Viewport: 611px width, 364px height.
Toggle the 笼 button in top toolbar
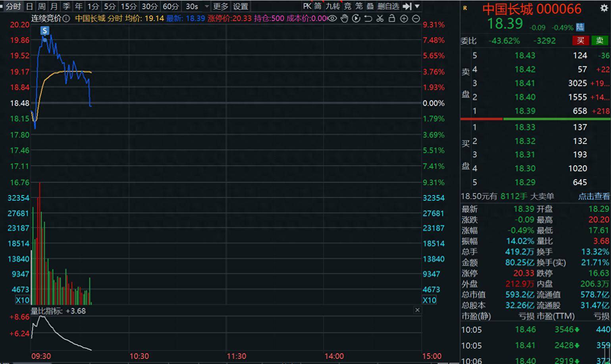click(x=359, y=6)
